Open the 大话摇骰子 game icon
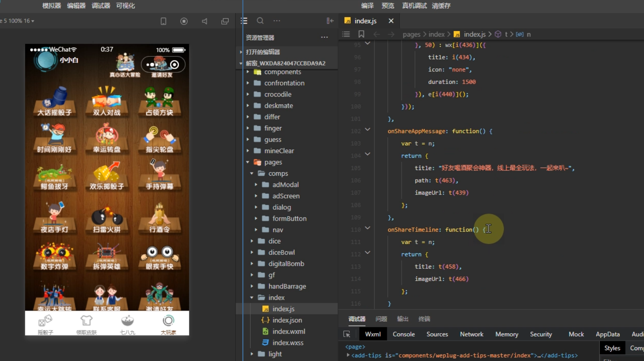Viewport: 644px width, 361px height. point(54,101)
